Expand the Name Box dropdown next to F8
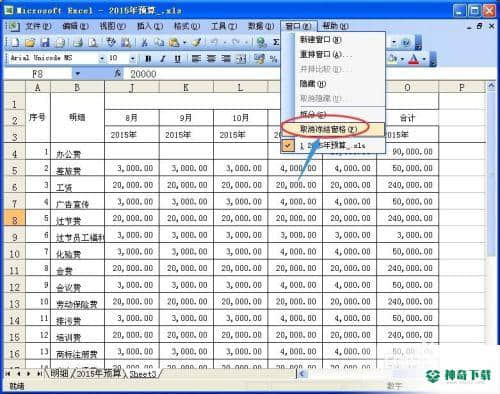500x394 pixels. [x=77, y=74]
